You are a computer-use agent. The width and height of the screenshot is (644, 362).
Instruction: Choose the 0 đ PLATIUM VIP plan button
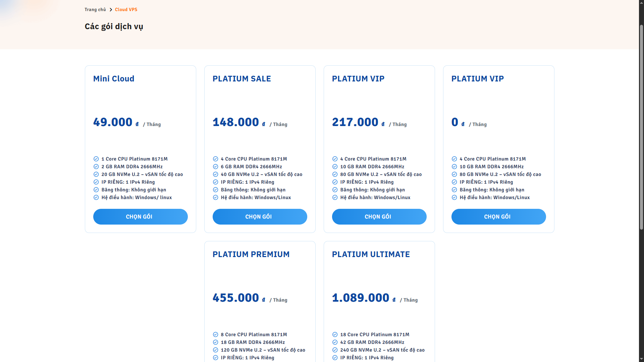498,217
